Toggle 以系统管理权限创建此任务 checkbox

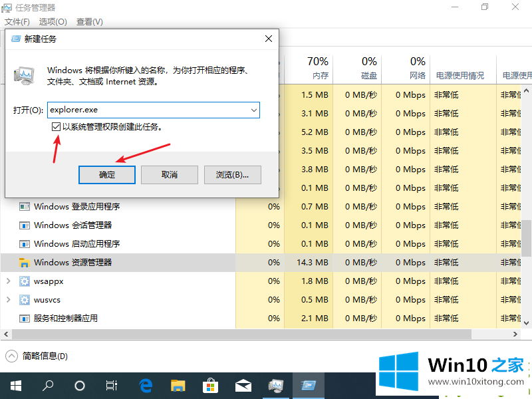(x=56, y=127)
